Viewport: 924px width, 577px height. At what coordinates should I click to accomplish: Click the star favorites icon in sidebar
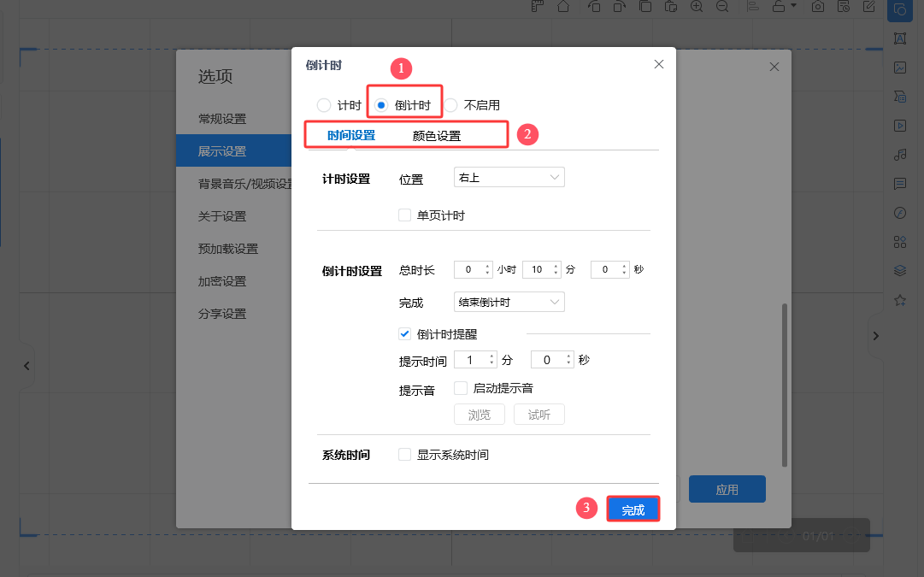[899, 301]
